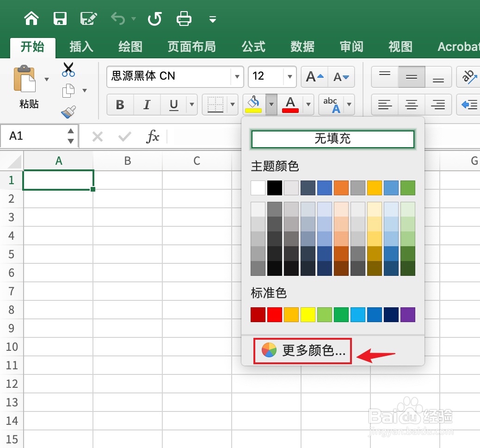Expand the Borders options arrow
This screenshot has width=480, height=448.
233,105
